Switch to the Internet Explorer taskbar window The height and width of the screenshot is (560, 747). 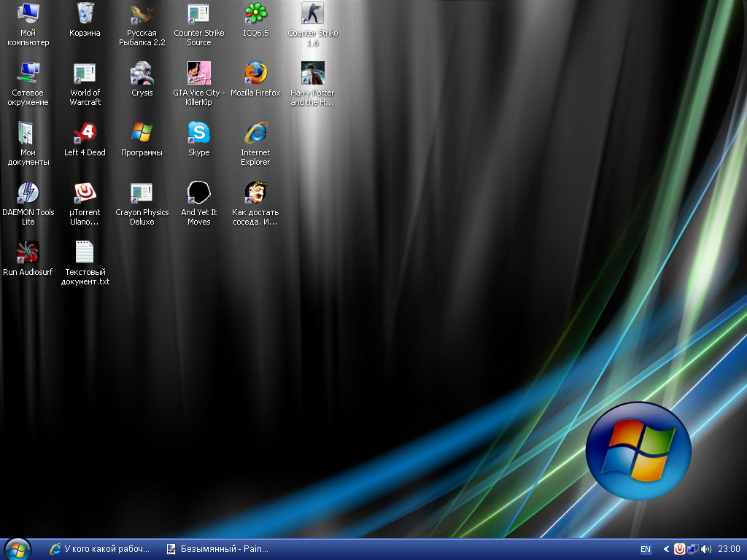[100, 549]
